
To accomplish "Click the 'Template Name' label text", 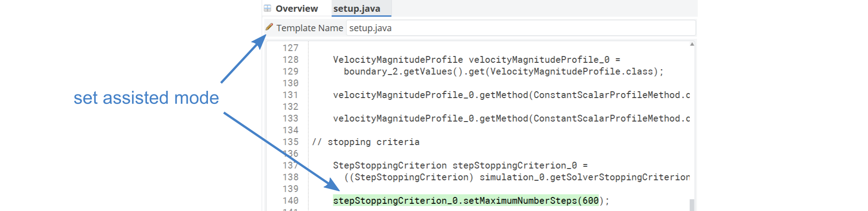I will [x=310, y=28].
